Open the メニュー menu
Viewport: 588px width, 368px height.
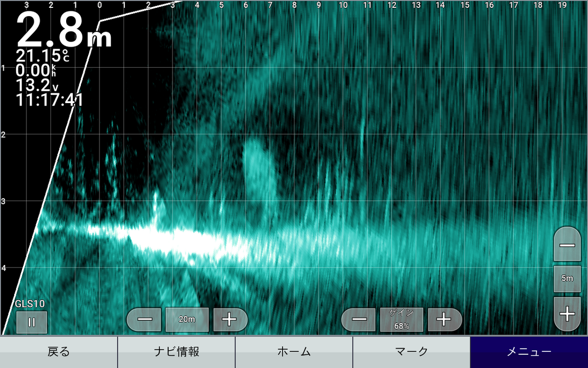(x=529, y=352)
